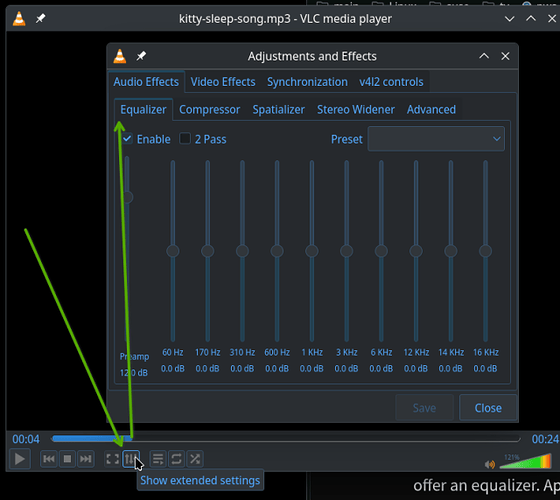Screen dimensions: 560x500
Task: Uncheck the equalizer Enable checkbox
Action: (x=127, y=139)
